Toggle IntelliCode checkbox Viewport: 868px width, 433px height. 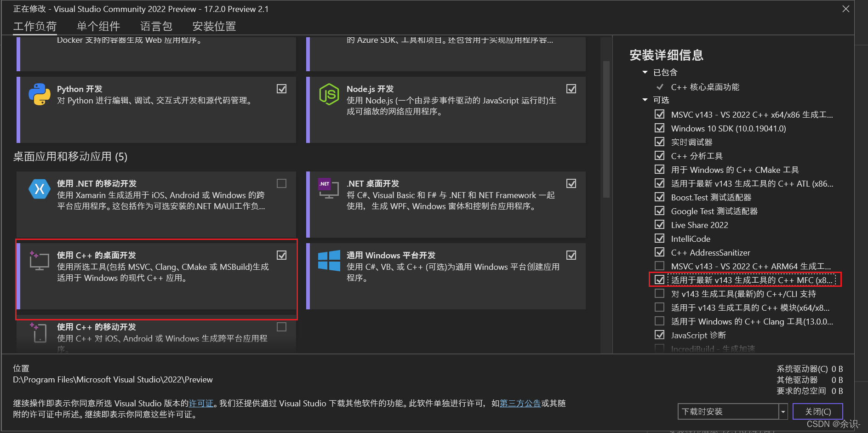(x=660, y=239)
